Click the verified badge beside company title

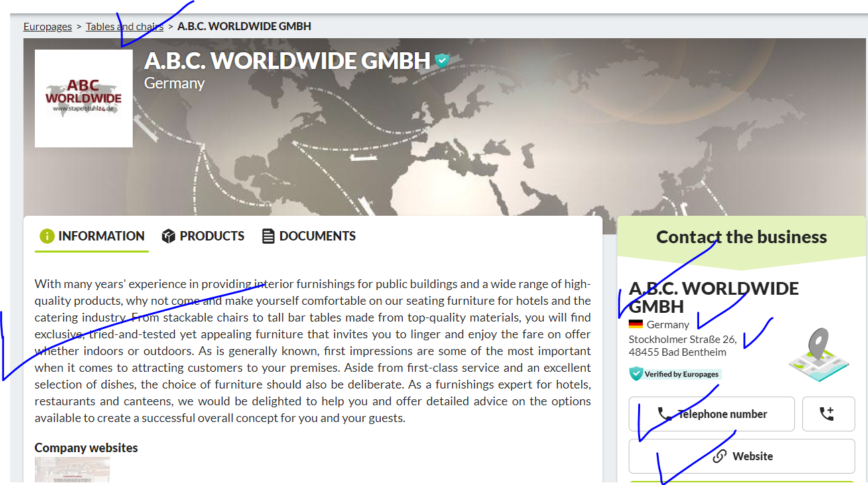442,61
